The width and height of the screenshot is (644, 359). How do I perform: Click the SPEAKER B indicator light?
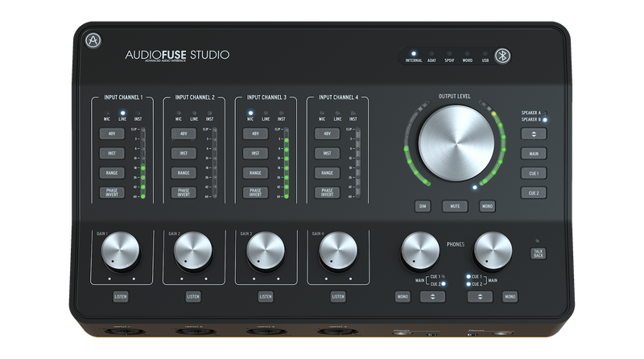545,119
